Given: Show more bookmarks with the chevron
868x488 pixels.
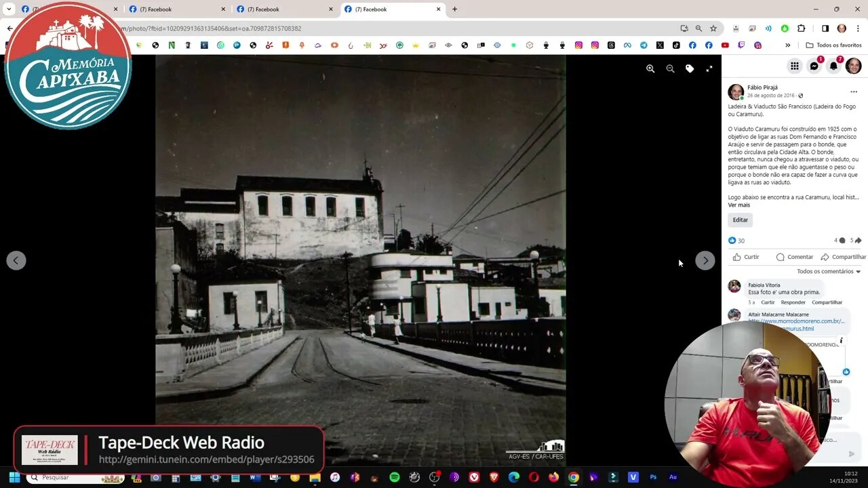Looking at the screenshot, I should 787,45.
